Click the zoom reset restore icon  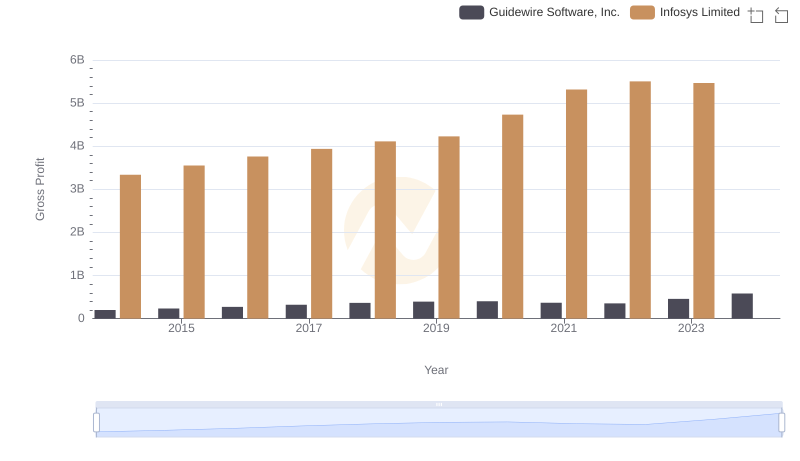click(x=781, y=15)
